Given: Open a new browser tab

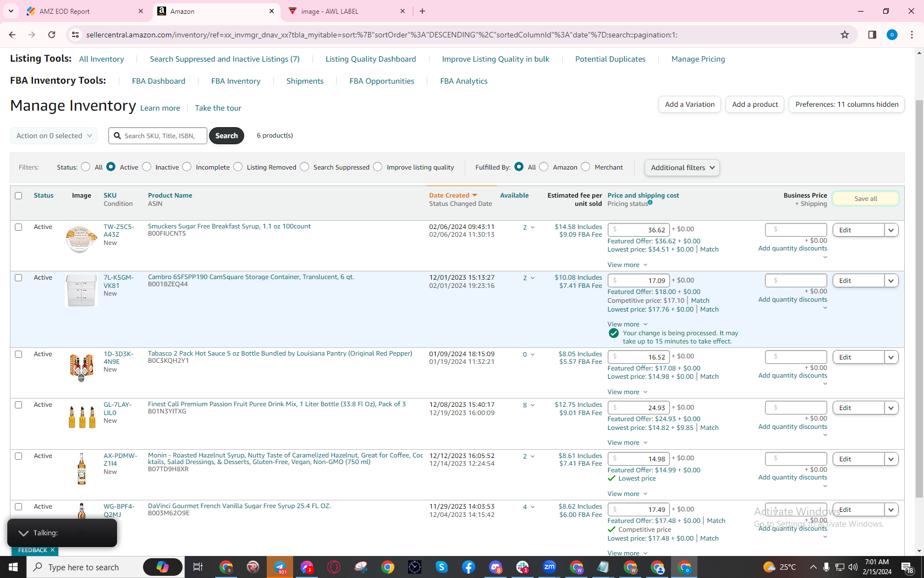Looking at the screenshot, I should [422, 11].
